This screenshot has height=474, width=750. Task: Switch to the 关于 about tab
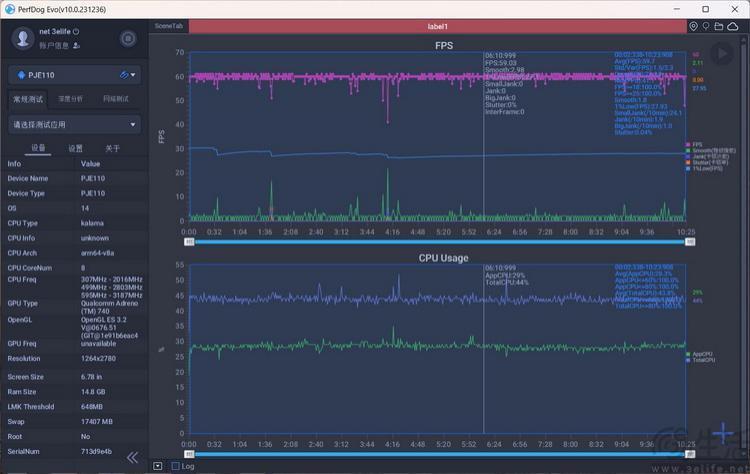pos(112,148)
